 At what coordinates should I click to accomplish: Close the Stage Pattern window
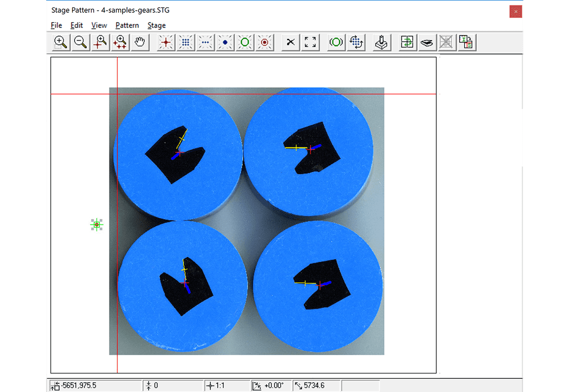(x=515, y=11)
